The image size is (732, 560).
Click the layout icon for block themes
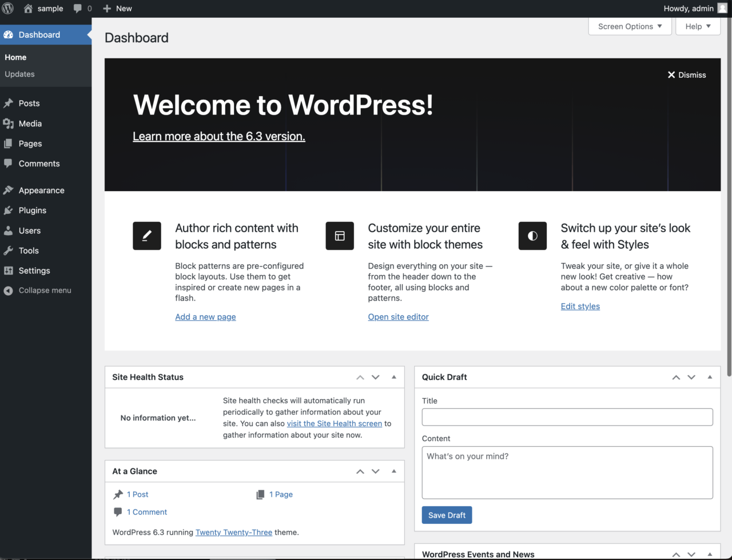(x=340, y=236)
